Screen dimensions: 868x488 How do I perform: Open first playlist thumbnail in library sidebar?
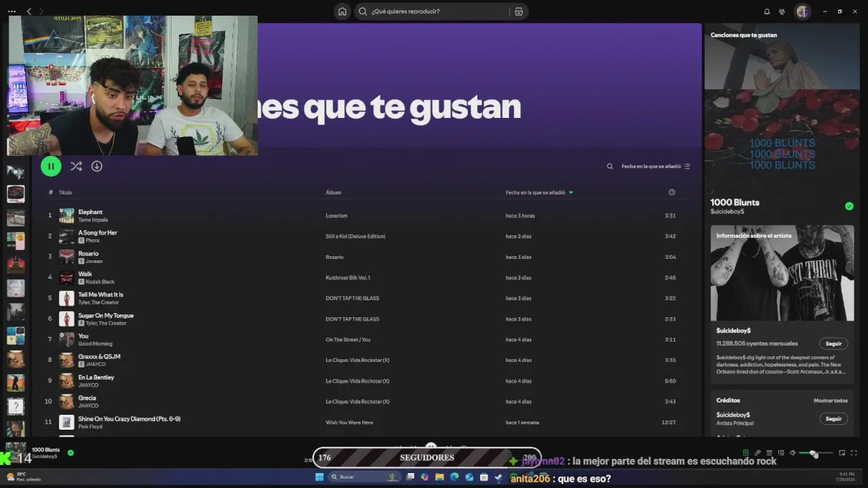click(x=16, y=171)
